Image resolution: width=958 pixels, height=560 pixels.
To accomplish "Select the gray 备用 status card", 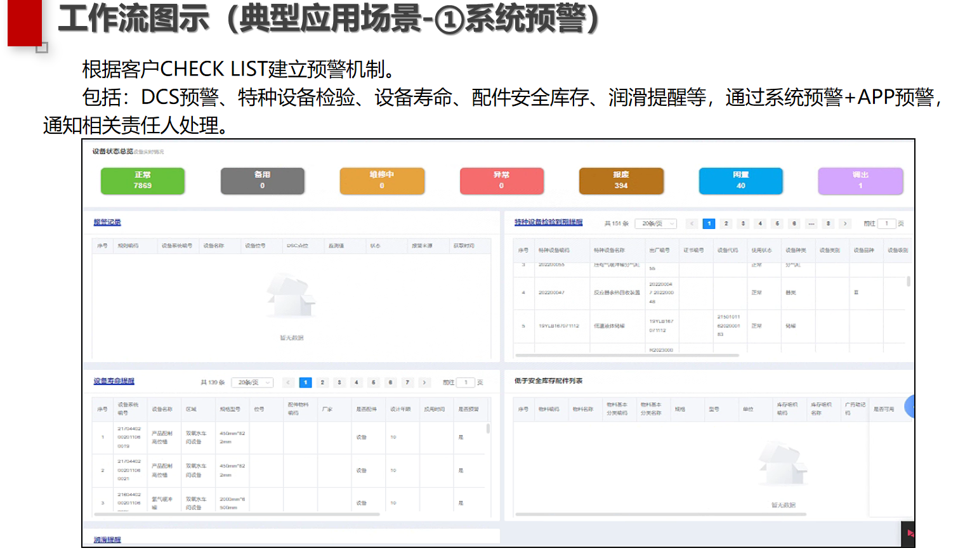I will click(263, 181).
